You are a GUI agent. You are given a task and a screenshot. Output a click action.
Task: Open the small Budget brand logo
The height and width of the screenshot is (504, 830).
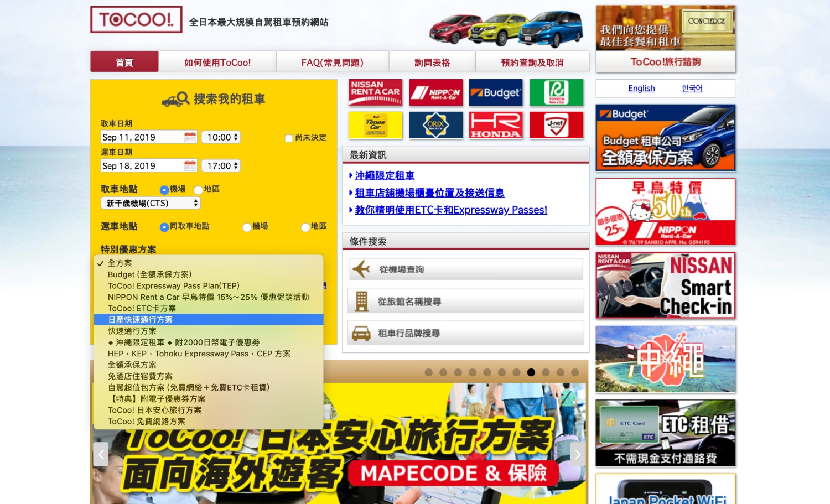(x=496, y=92)
